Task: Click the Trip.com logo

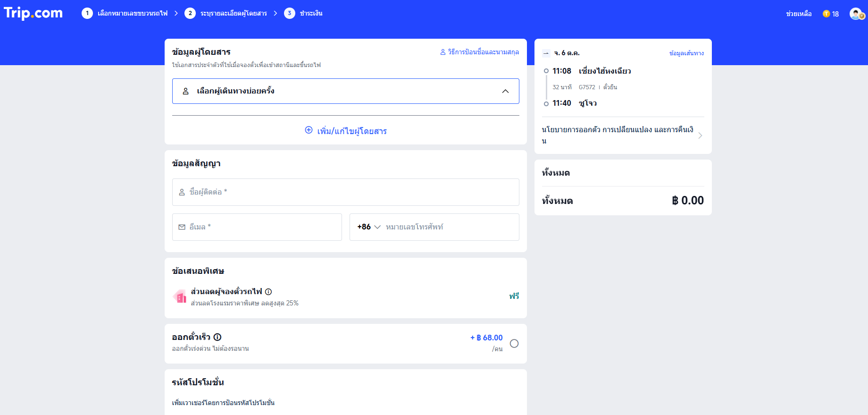Action: pos(33,13)
